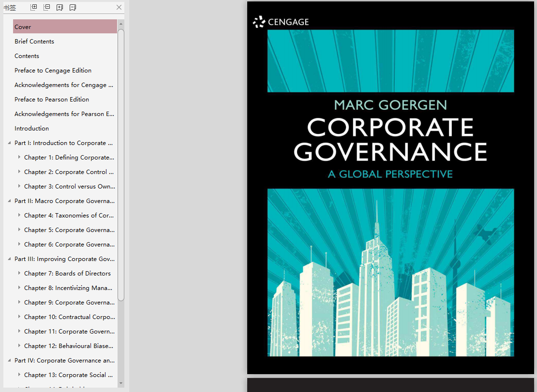Collapse Part III: Improving Corporate Governance
This screenshot has width=537, height=392.
pyautogui.click(x=9, y=259)
